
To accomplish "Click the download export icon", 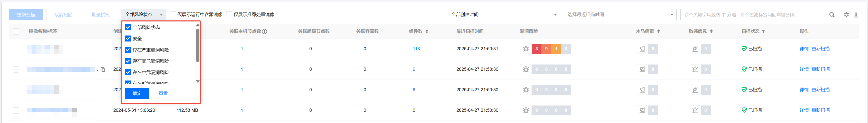I will [x=856, y=15].
